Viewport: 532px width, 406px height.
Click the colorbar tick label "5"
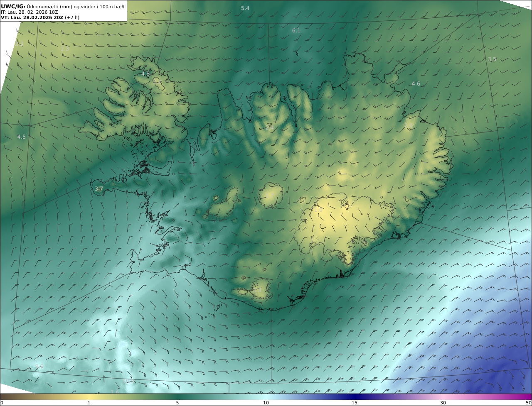click(x=177, y=403)
